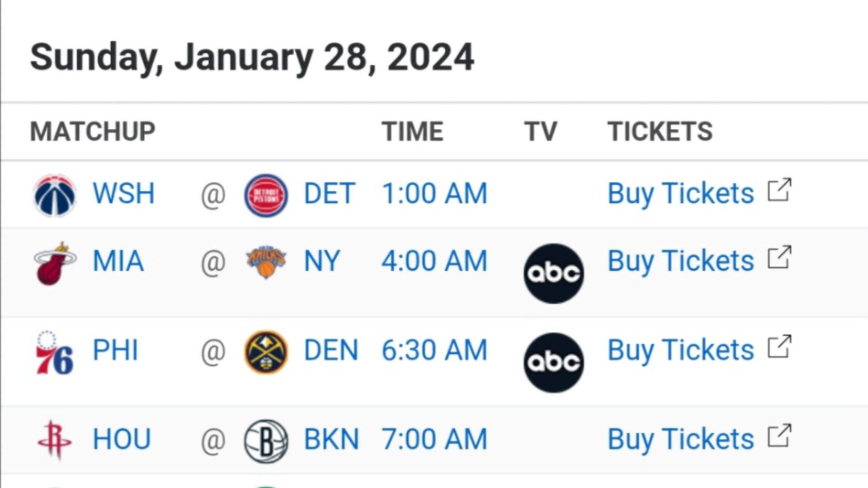Open the DEN team link

click(x=331, y=350)
